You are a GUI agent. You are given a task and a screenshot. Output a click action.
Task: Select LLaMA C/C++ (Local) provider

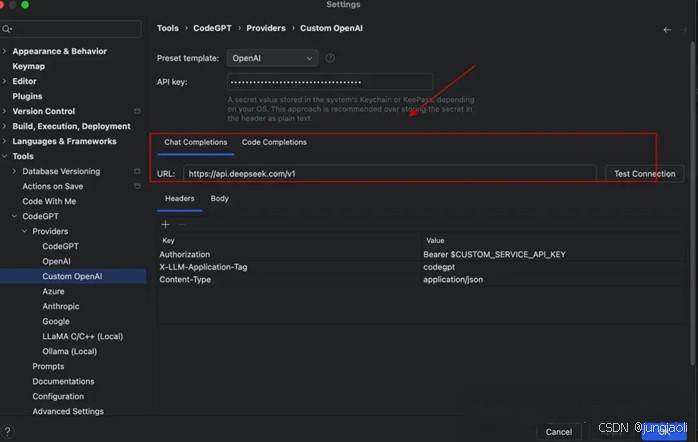[83, 337]
